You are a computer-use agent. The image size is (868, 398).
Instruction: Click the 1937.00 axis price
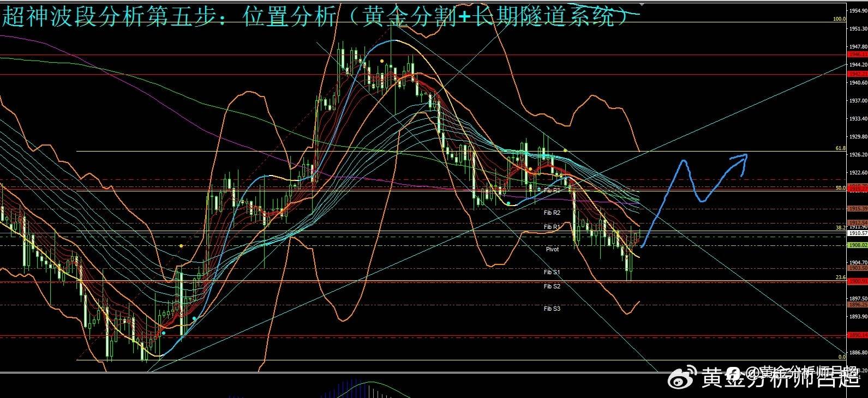tap(858, 101)
